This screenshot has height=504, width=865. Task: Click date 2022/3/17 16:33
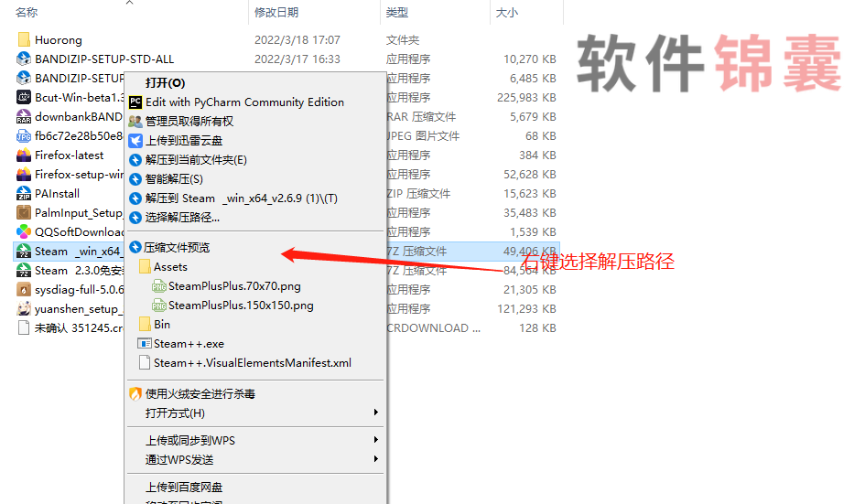297,59
